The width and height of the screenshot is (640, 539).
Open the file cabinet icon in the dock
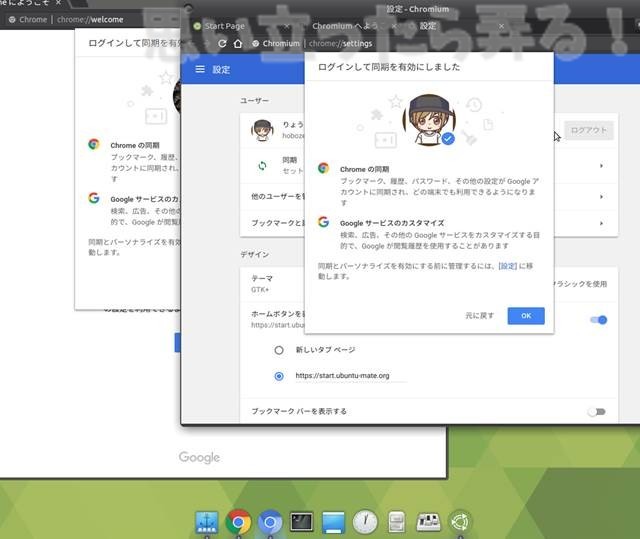tap(396, 522)
